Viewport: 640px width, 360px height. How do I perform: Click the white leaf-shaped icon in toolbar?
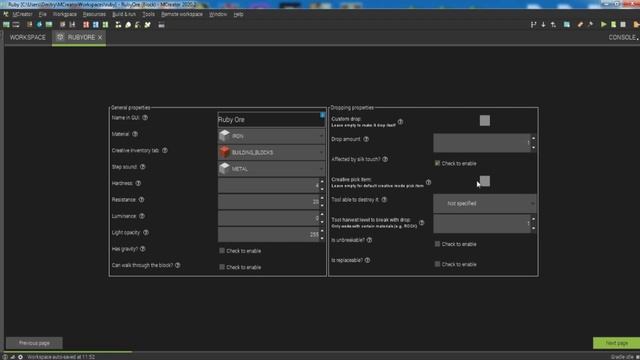click(x=128, y=24)
